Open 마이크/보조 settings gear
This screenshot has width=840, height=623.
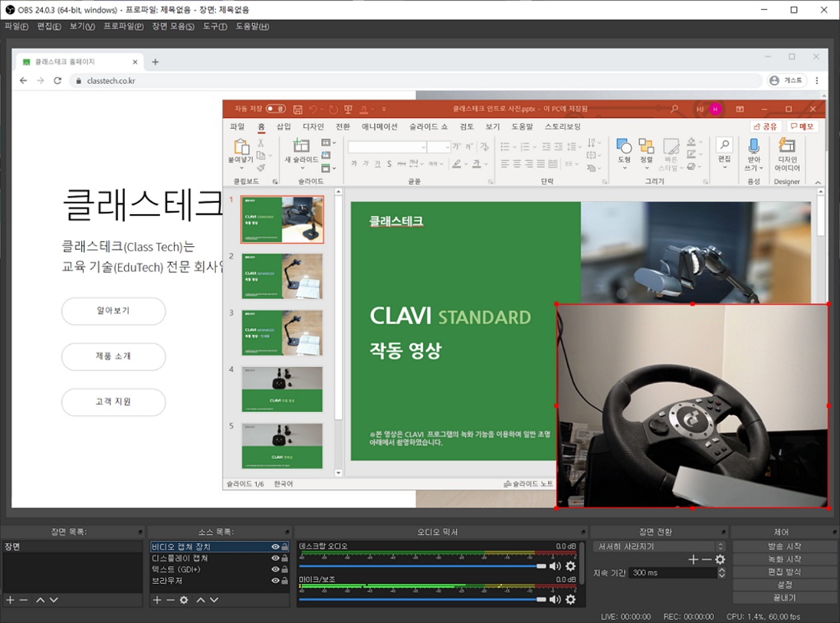point(571,599)
